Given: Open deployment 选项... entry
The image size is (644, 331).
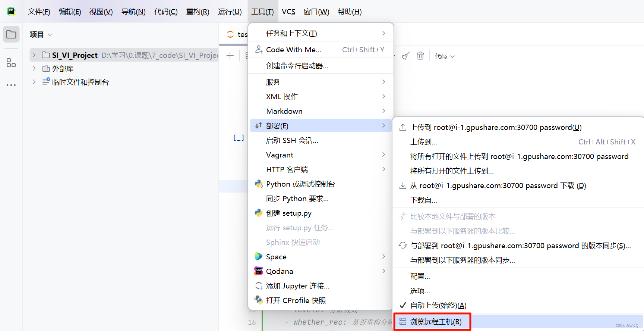Looking at the screenshot, I should [518, 291].
